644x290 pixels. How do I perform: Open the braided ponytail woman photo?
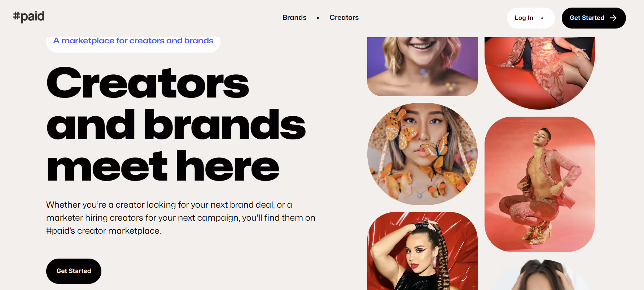pyautogui.click(x=422, y=251)
